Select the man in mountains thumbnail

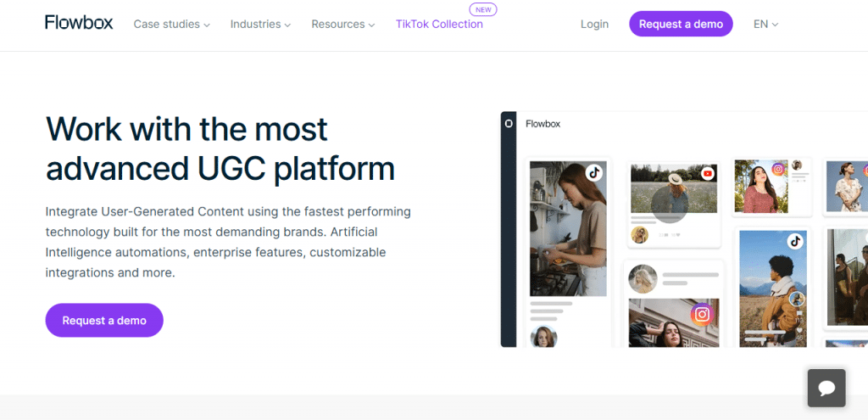click(x=771, y=288)
